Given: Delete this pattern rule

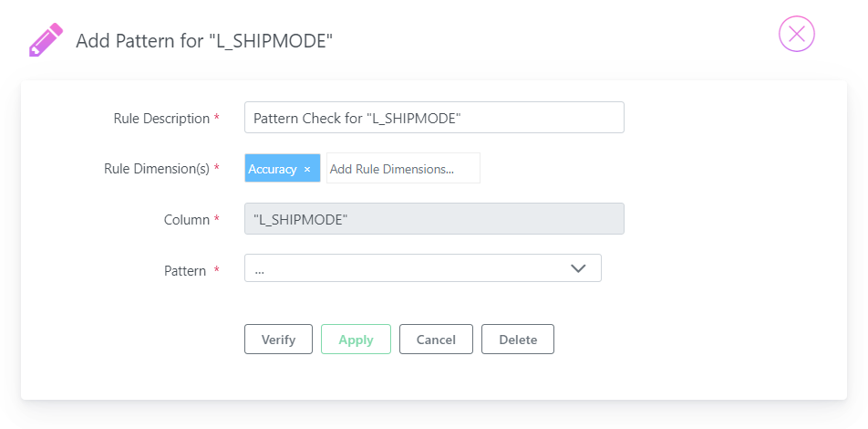Looking at the screenshot, I should pyautogui.click(x=518, y=340).
